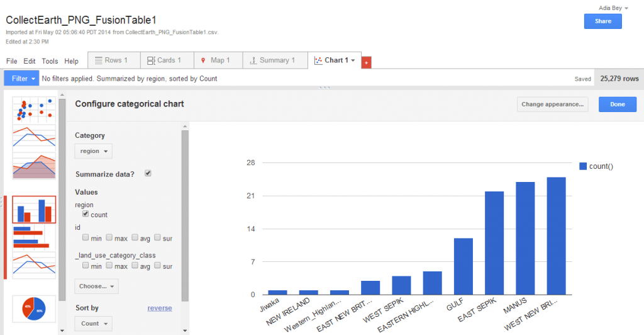Select line chart thumbnail below horizontal bars
The width and height of the screenshot is (644, 335).
[34, 265]
